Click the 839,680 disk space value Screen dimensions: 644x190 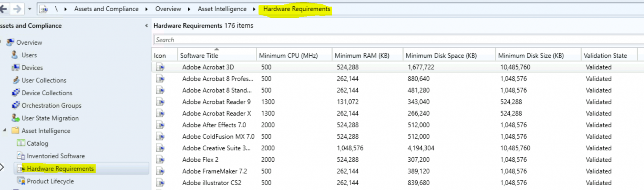419,183
